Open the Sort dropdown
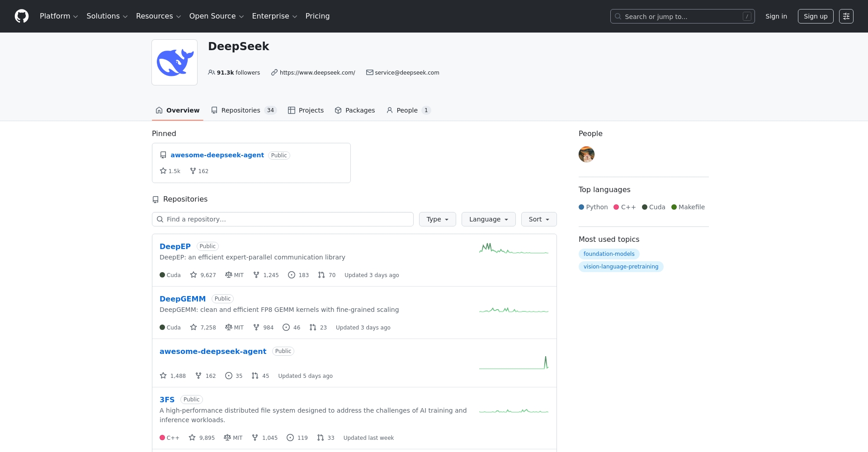 click(539, 219)
